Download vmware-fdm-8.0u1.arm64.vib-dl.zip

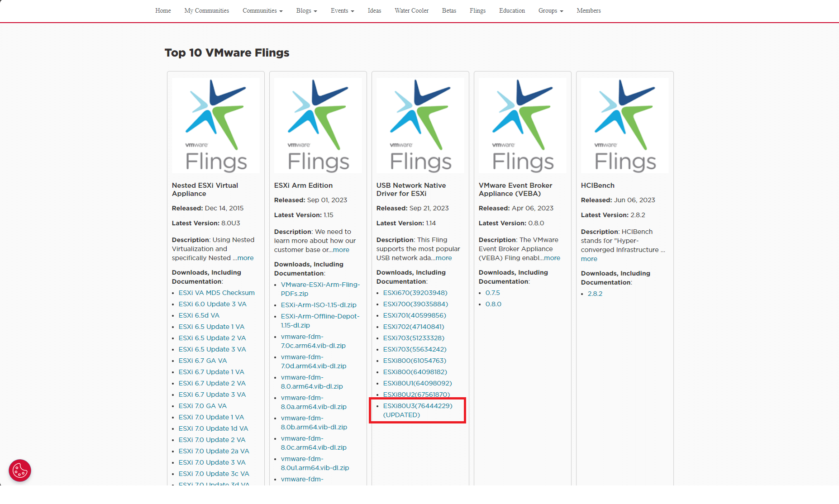[315, 463]
